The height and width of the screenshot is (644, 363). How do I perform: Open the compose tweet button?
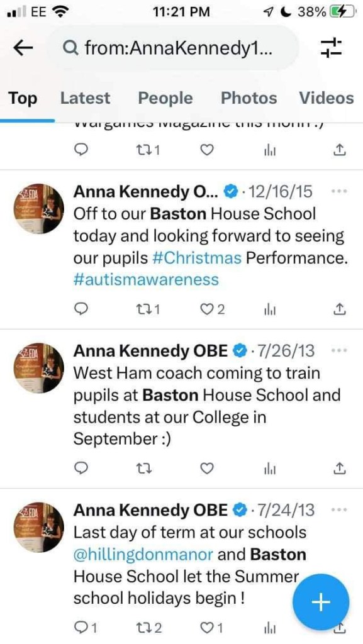pos(320,602)
